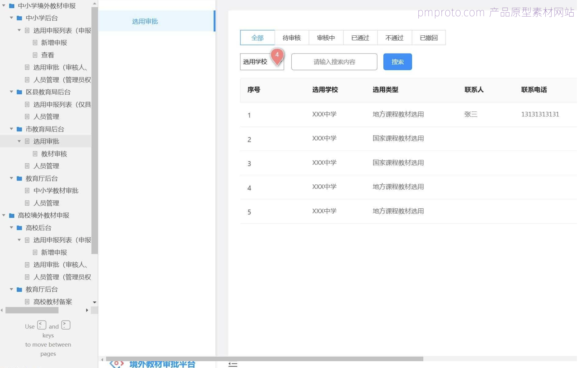The height and width of the screenshot is (368, 588).
Task: Open 教材审核 page in the tree
Action: [x=54, y=153]
